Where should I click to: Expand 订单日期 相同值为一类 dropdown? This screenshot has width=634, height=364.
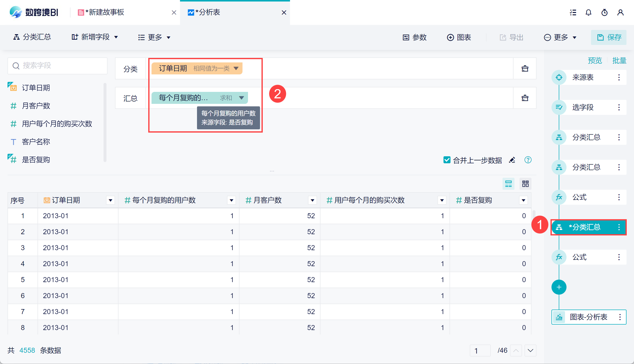[x=236, y=68]
